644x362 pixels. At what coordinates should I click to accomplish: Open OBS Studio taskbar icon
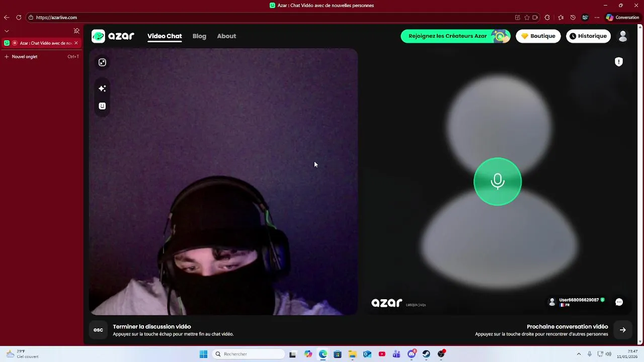[442, 354]
